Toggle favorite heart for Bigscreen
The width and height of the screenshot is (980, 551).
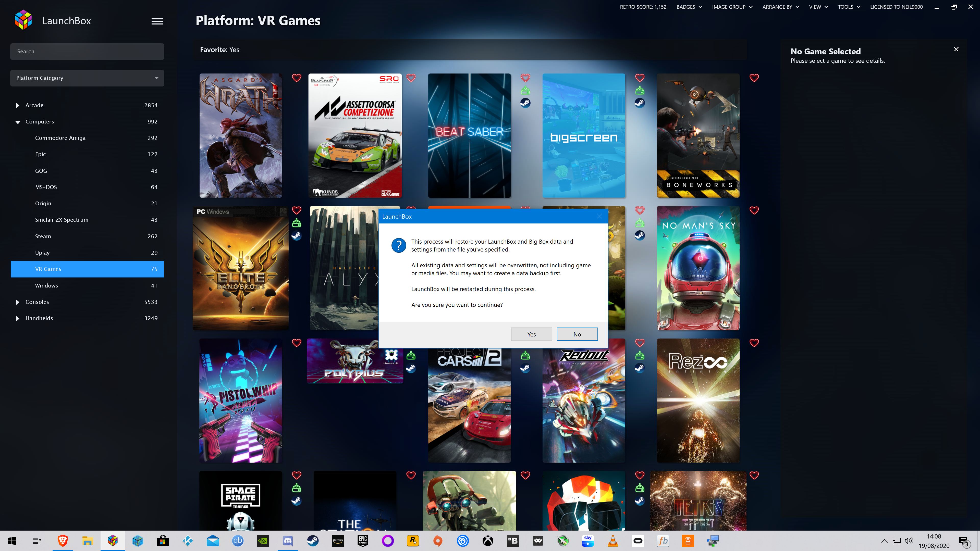tap(640, 78)
